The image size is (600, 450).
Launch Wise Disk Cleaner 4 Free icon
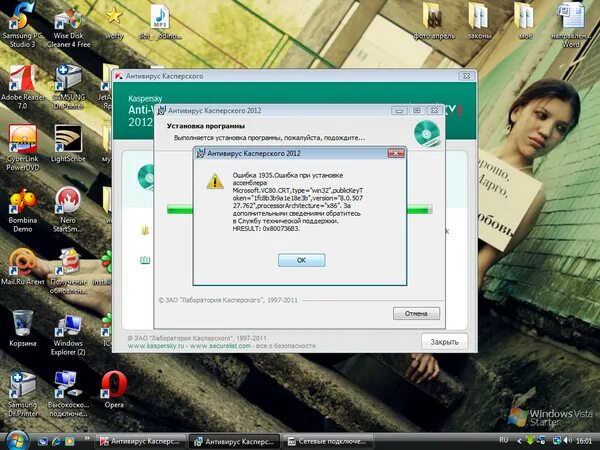(x=68, y=25)
